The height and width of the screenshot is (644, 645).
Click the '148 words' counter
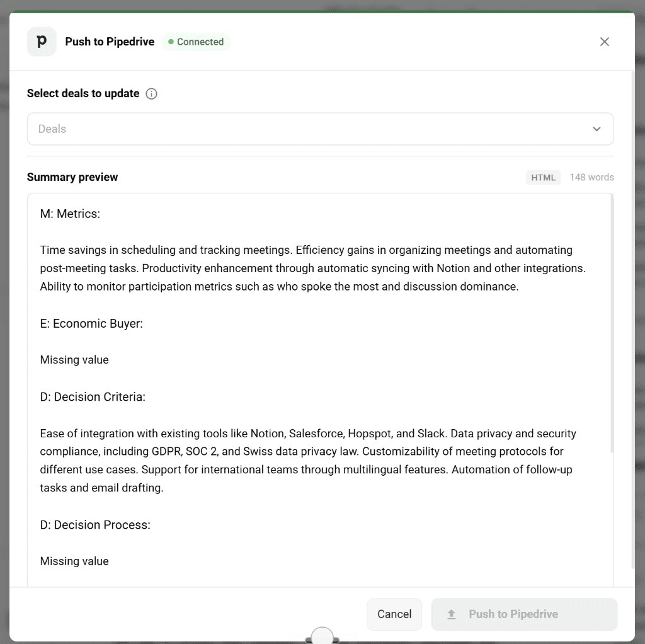[591, 177]
